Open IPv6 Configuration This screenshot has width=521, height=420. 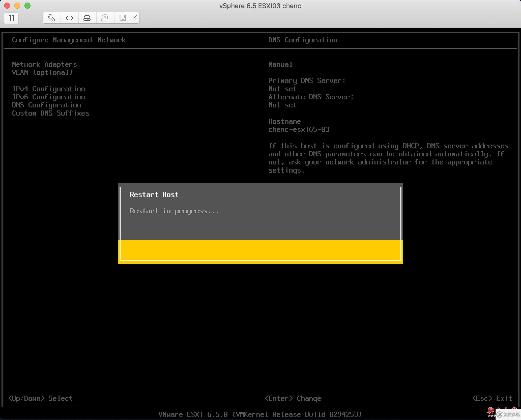(x=49, y=97)
